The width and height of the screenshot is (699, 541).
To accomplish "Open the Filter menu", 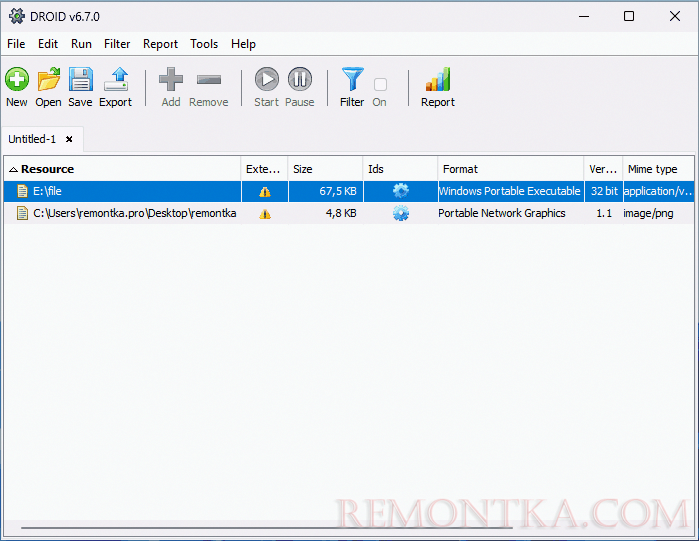I will [117, 44].
